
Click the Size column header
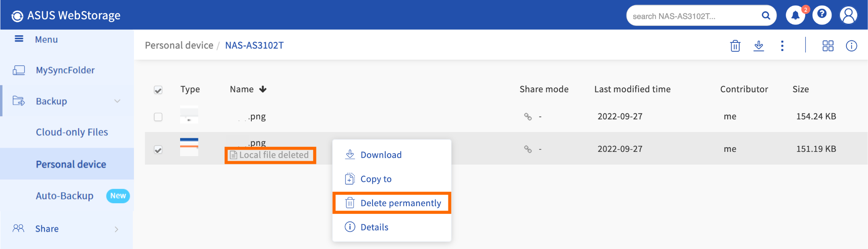tap(801, 89)
